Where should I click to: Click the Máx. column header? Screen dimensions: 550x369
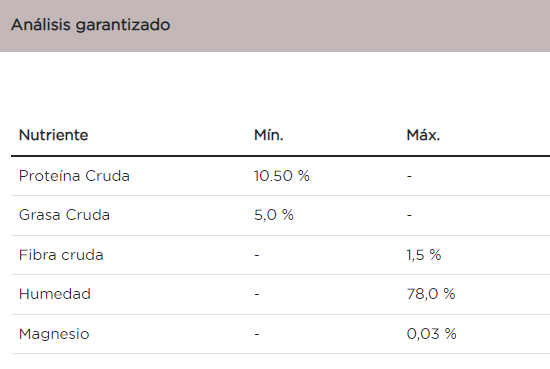423,135
